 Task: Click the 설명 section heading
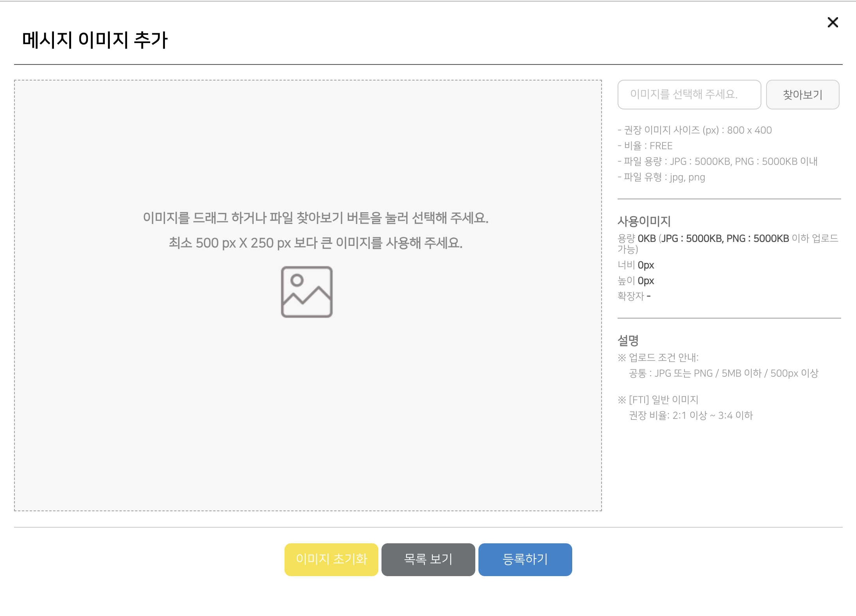tap(629, 340)
